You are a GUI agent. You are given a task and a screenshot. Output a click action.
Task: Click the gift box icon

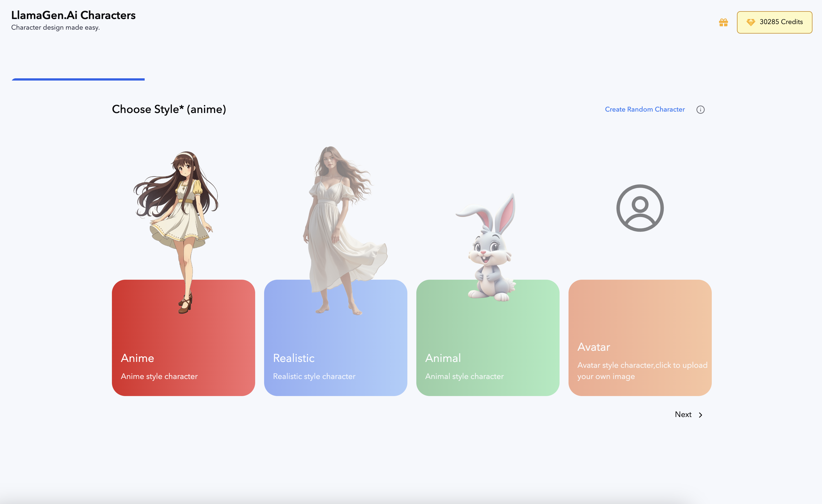723,22
